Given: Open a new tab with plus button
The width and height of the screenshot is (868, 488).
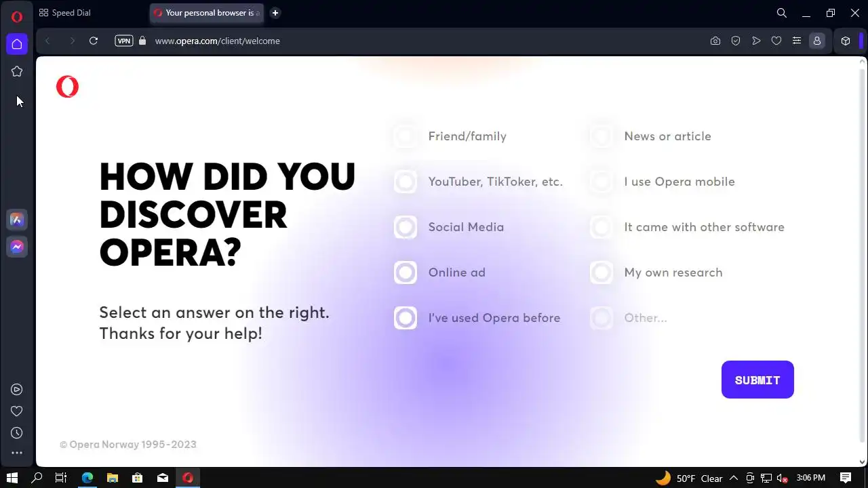Looking at the screenshot, I should (x=275, y=13).
